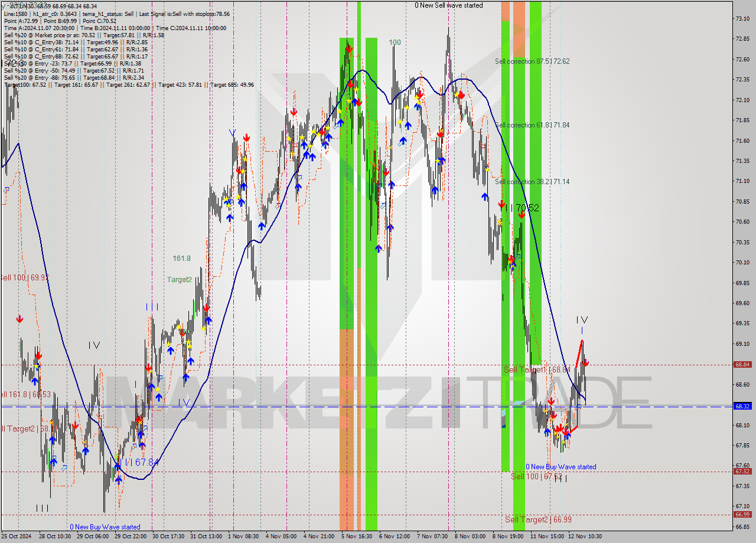
Task: Select the 'Sell correction 87.5 | 72.62' label
Action: 532,61
